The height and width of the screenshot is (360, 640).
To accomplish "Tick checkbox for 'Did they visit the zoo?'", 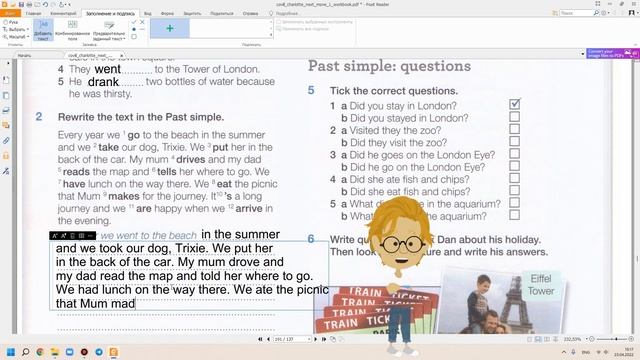I will [514, 141].
